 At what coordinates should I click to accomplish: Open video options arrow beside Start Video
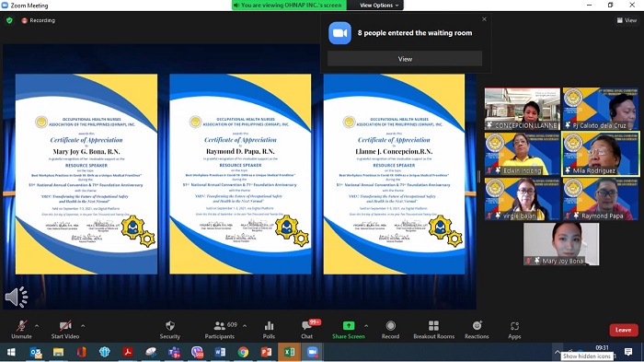click(x=83, y=326)
